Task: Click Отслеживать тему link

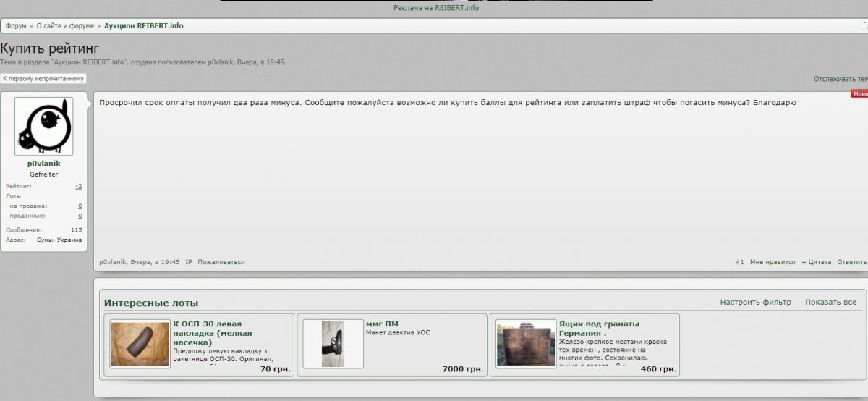Action: [x=841, y=78]
